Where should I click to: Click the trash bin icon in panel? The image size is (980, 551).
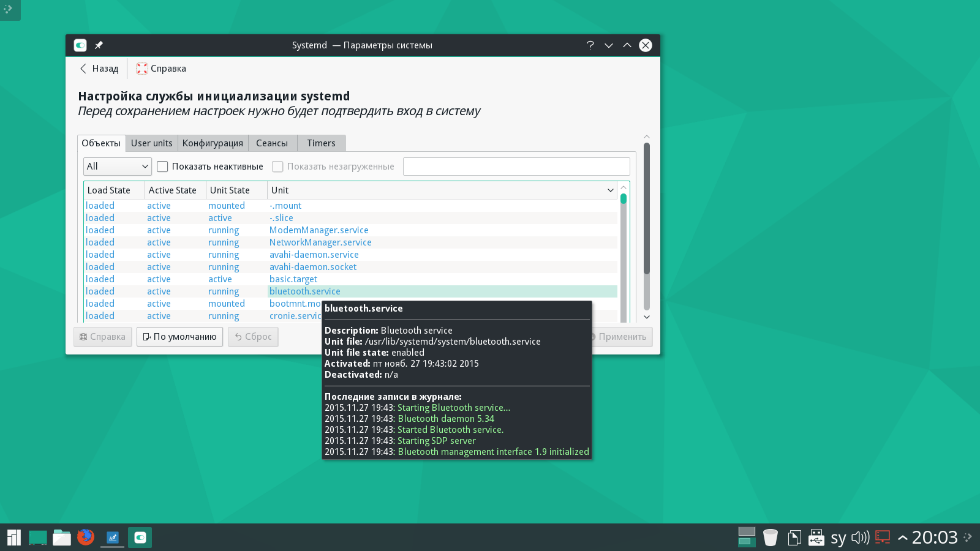[x=770, y=538]
